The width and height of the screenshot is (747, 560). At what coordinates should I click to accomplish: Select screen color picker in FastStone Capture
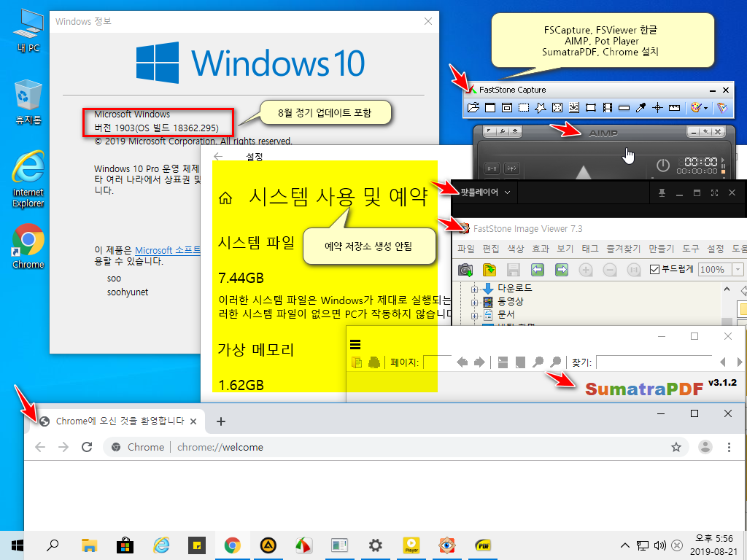640,108
